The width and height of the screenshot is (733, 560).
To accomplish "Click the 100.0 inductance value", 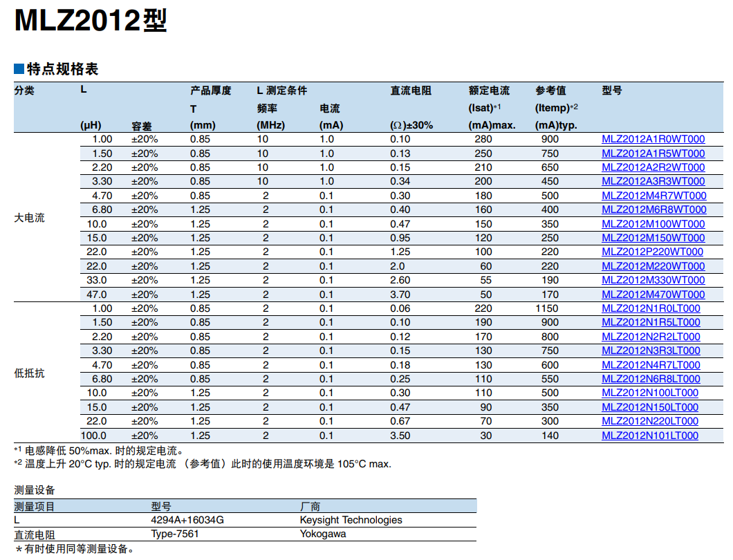I will tap(93, 436).
